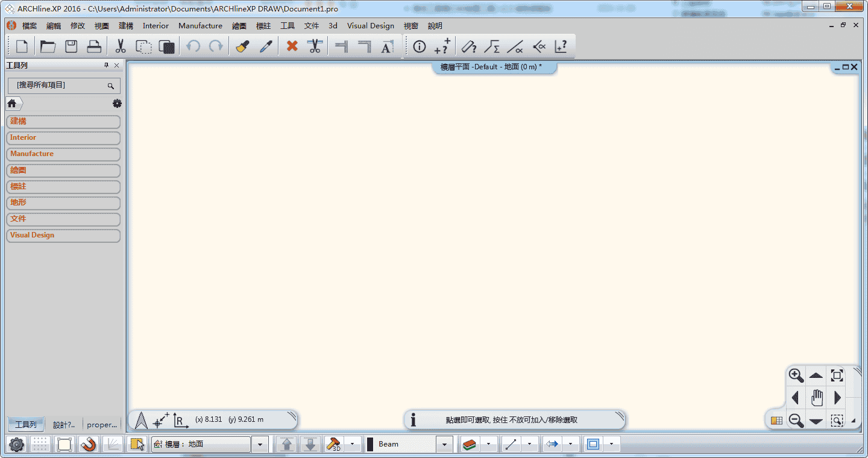The width and height of the screenshot is (868, 458).
Task: Open the dropdown arrow beside line type
Action: (529, 444)
